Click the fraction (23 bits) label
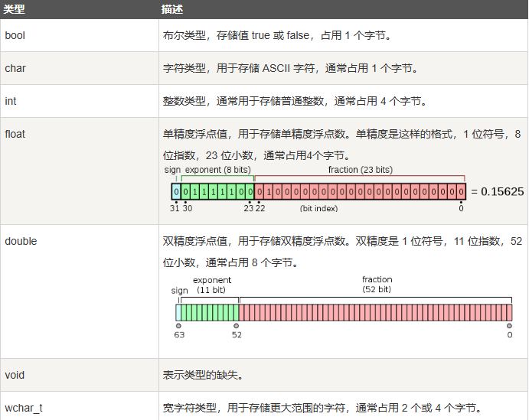 (x=361, y=170)
